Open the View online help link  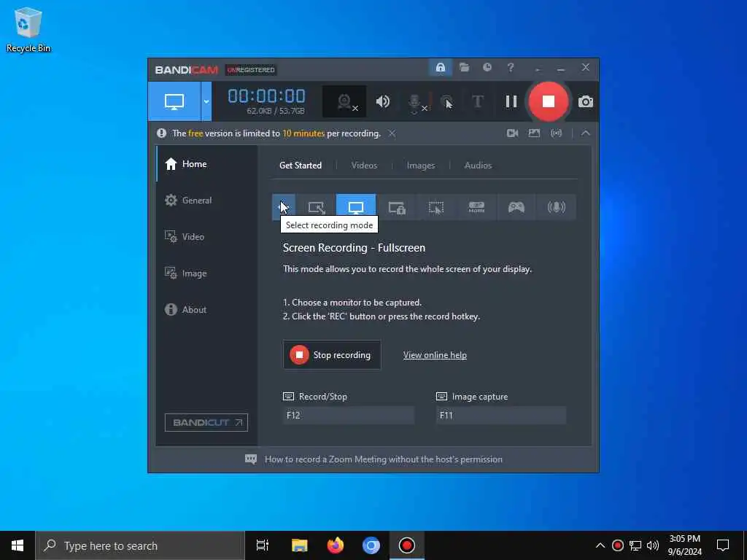(435, 355)
